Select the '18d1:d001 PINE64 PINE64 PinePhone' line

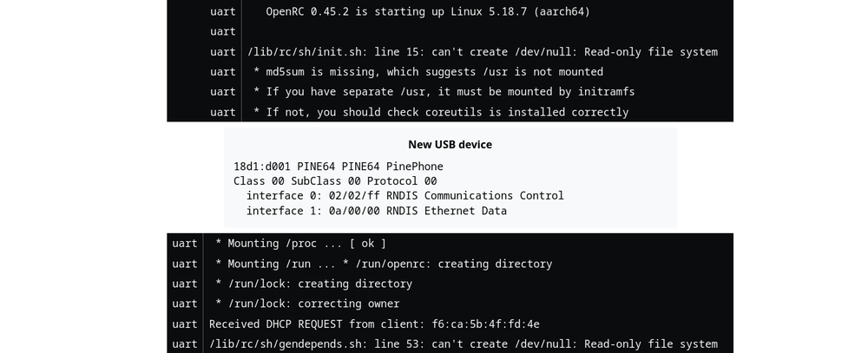pos(339,167)
